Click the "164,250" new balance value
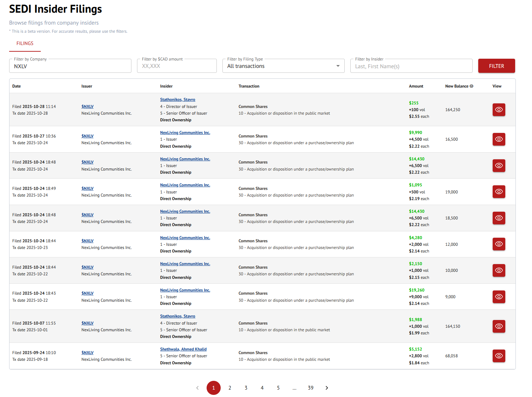 pos(453,110)
